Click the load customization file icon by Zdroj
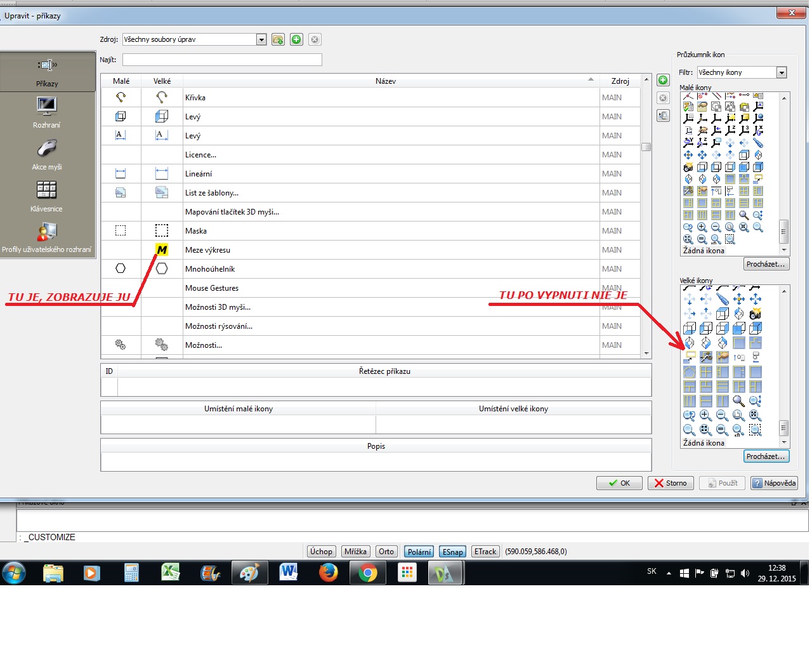This screenshot has width=812, height=650. pos(278,39)
